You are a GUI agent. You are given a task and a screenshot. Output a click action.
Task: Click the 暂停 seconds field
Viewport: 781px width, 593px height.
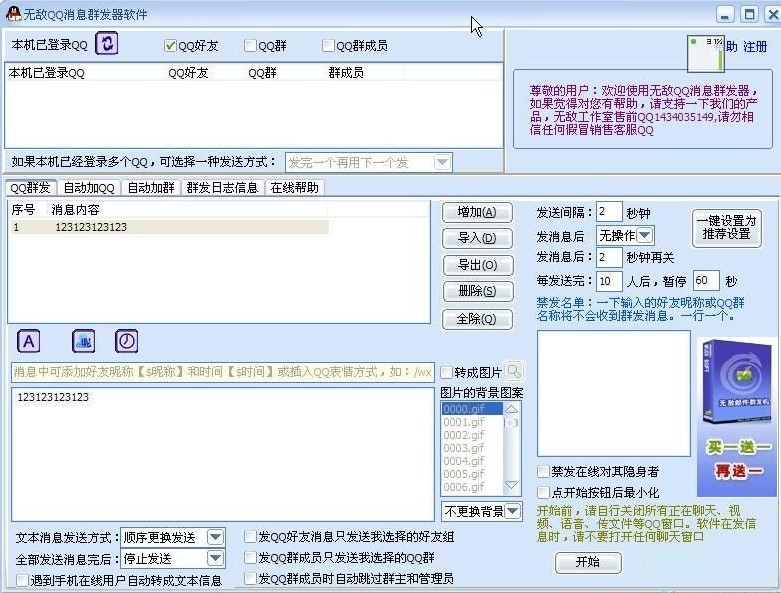pyautogui.click(x=706, y=280)
